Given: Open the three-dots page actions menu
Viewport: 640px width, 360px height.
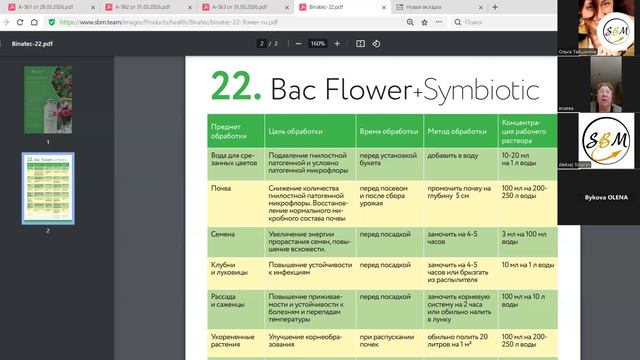Looking at the screenshot, I should point(439,22).
